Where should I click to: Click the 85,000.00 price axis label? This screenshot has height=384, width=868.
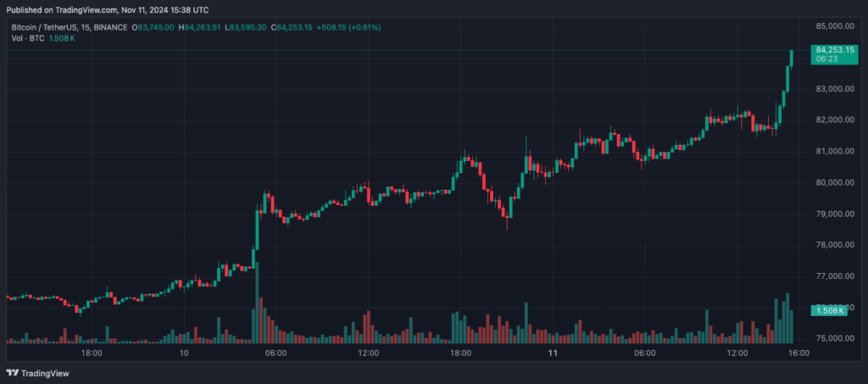coord(835,26)
